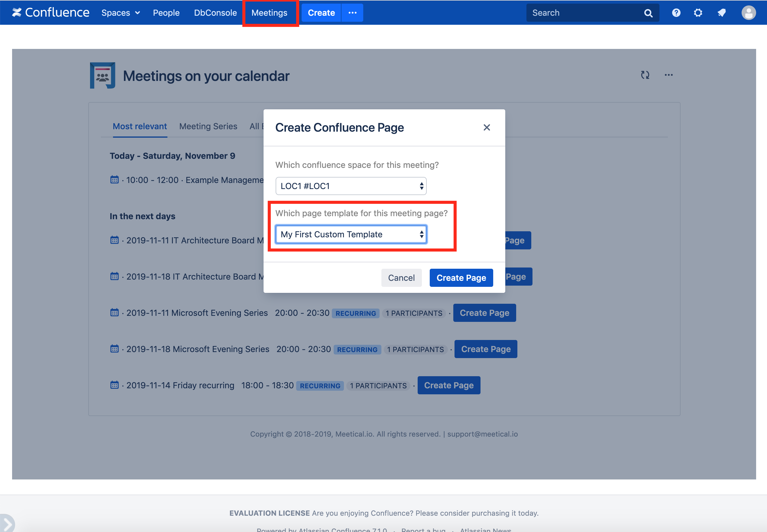This screenshot has width=767, height=532.
Task: Click RECURRING badge on 2019-11-18 Microsoft Evening Series
Action: click(x=357, y=350)
